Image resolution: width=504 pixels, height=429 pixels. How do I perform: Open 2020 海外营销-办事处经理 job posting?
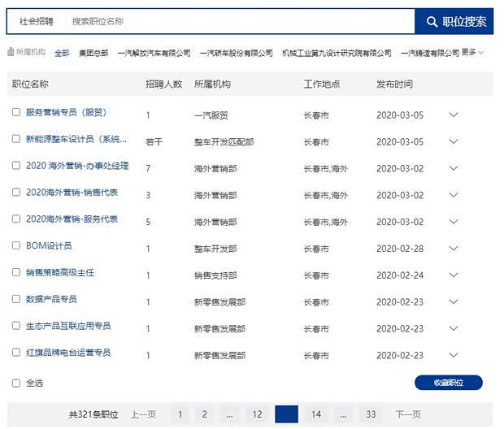[x=77, y=166]
